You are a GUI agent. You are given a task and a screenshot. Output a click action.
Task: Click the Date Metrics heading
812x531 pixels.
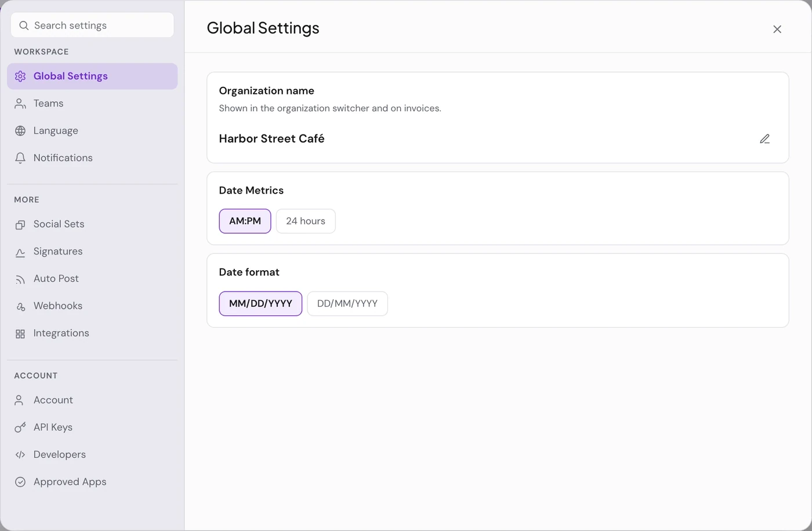[251, 190]
